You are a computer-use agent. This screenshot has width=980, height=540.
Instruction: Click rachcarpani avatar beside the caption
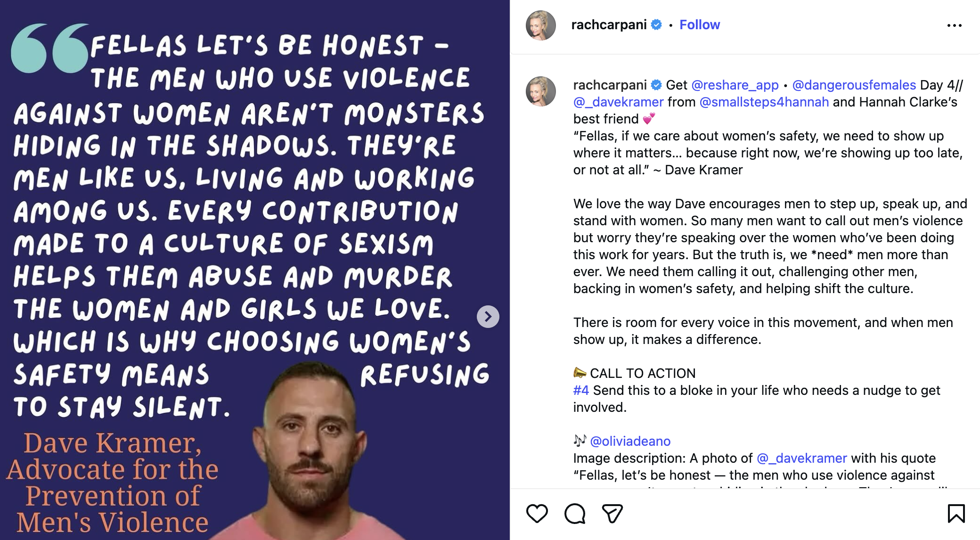point(540,91)
